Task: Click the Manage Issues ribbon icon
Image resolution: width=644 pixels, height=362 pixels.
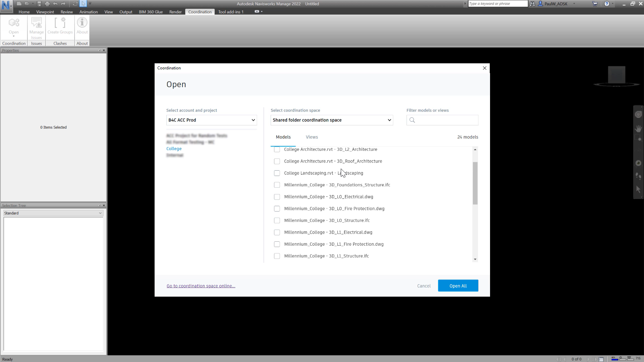Action: (x=36, y=23)
